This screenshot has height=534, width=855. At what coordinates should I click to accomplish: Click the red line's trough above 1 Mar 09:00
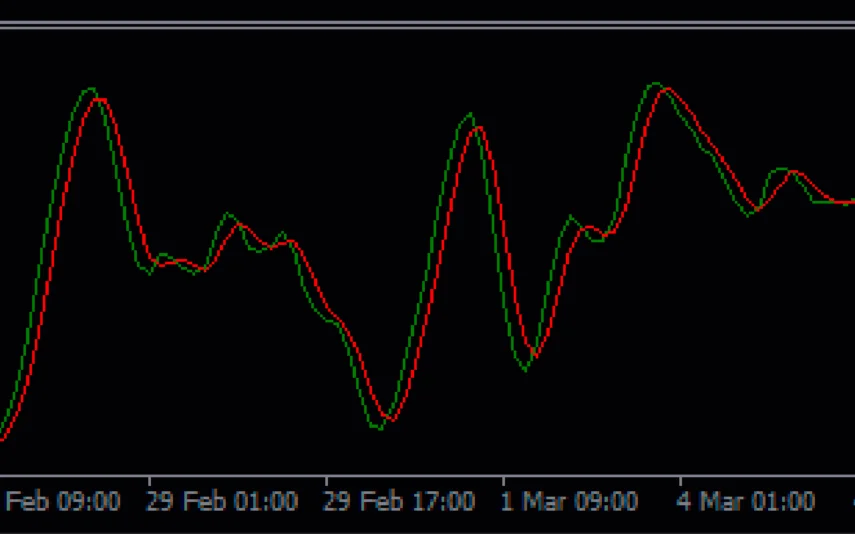click(536, 357)
